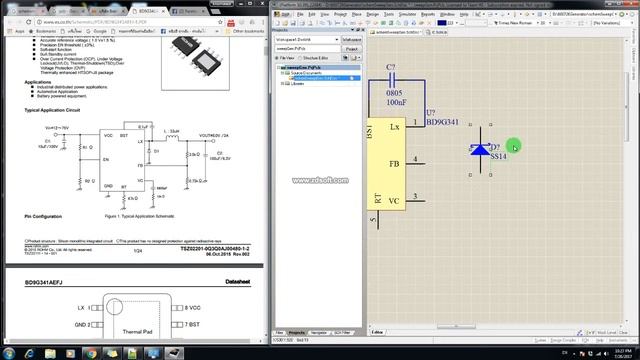Reload the page in Chrome
Image resolution: width=640 pixels, height=360 pixels.
(29, 22)
